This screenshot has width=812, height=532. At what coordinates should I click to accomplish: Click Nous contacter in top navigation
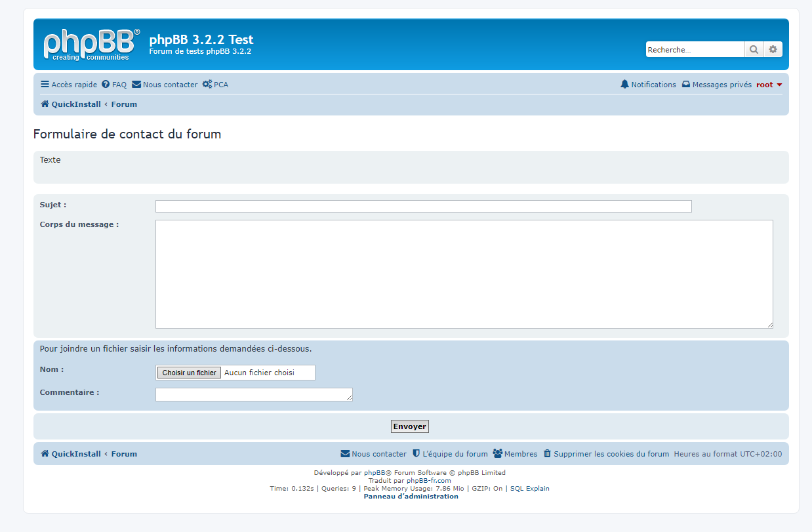pyautogui.click(x=165, y=85)
